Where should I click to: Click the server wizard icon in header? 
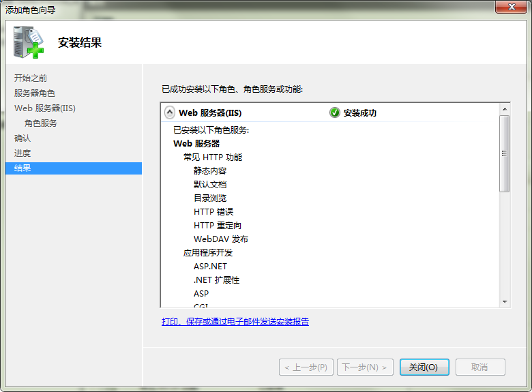click(29, 42)
